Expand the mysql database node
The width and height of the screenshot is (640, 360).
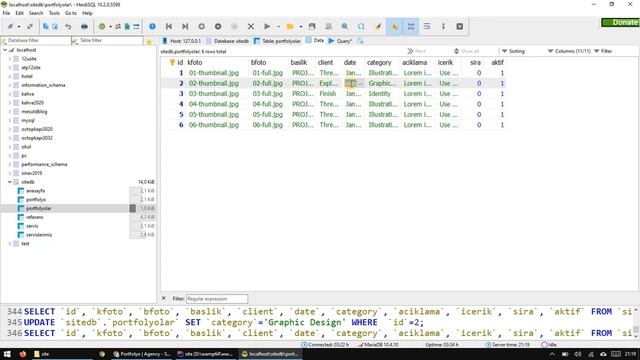click(x=10, y=120)
